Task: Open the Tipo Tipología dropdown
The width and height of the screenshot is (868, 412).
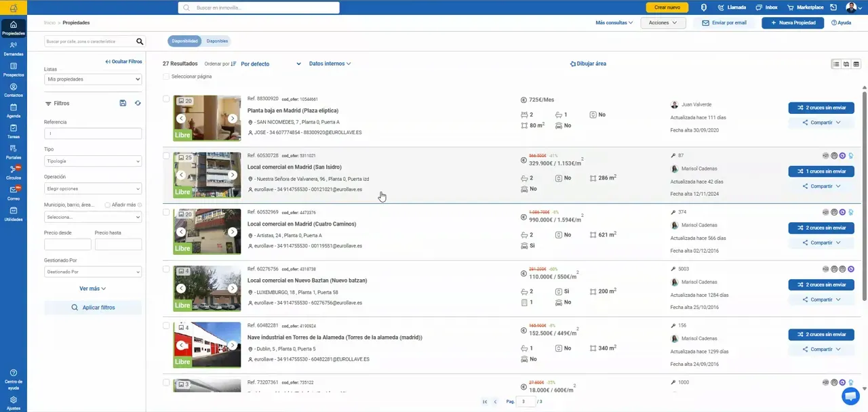Action: pos(93,161)
